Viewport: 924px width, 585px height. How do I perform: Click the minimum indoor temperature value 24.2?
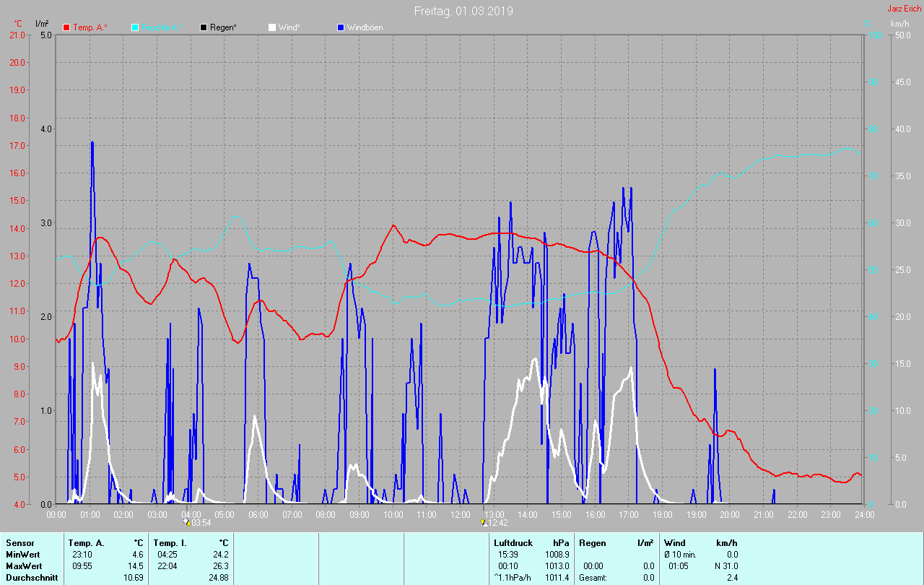220,555
